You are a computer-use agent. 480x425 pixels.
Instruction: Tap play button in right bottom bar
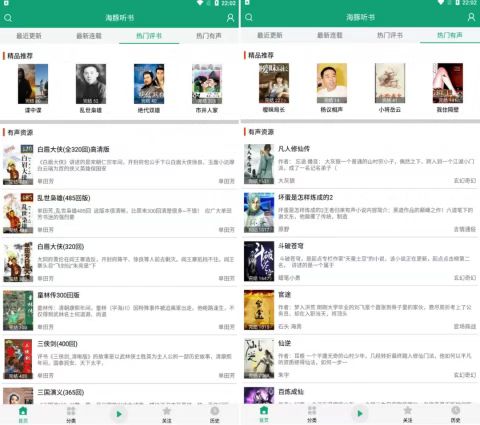click(x=360, y=414)
